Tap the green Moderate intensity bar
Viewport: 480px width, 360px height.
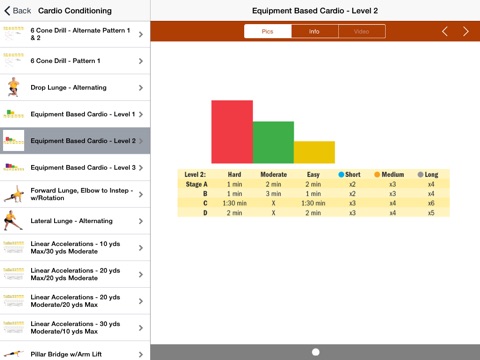coord(273,142)
